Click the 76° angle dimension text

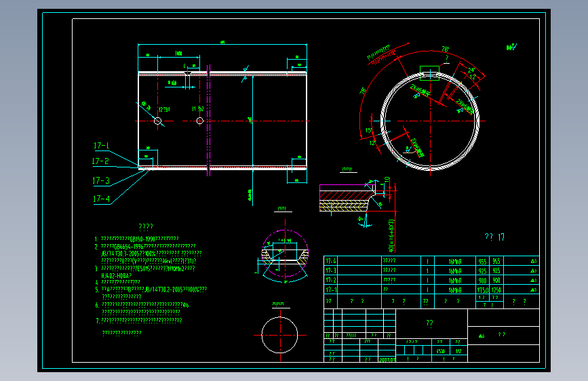pos(445,49)
